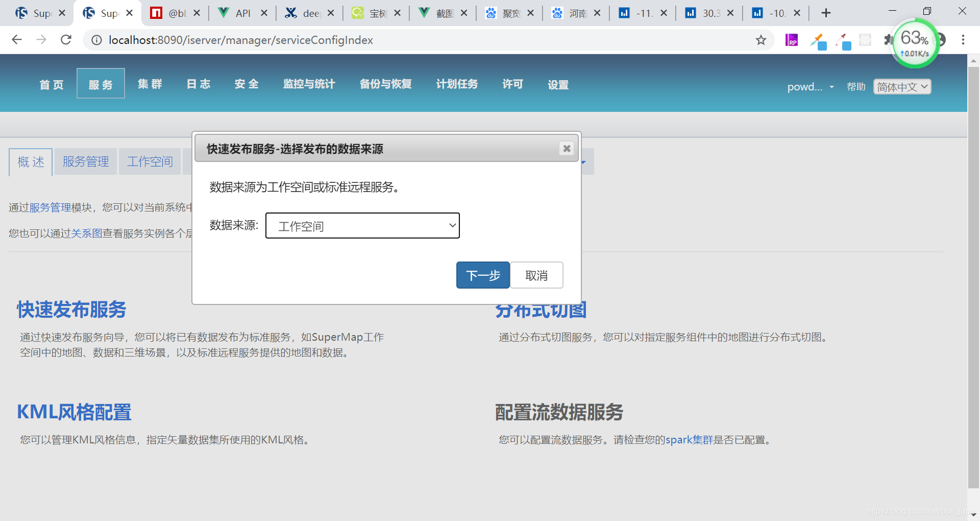
Task: Click the site information icon in address bar
Action: click(96, 40)
